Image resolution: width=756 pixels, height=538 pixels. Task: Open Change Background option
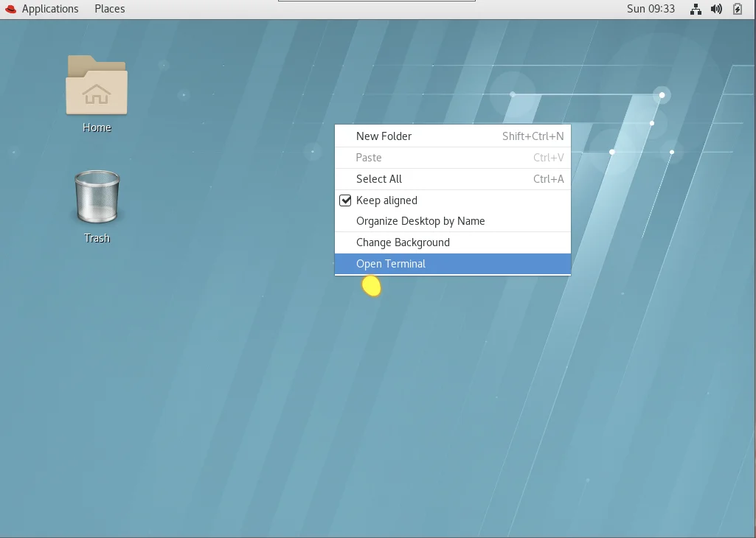pyautogui.click(x=453, y=242)
